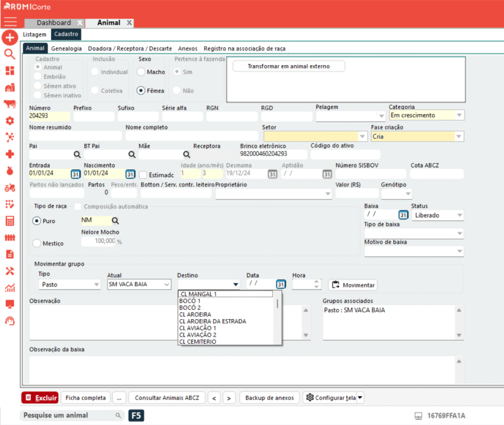This screenshot has width=504, height=425.
Task: Open the Status dropdown showing Liberado
Action: click(438, 215)
